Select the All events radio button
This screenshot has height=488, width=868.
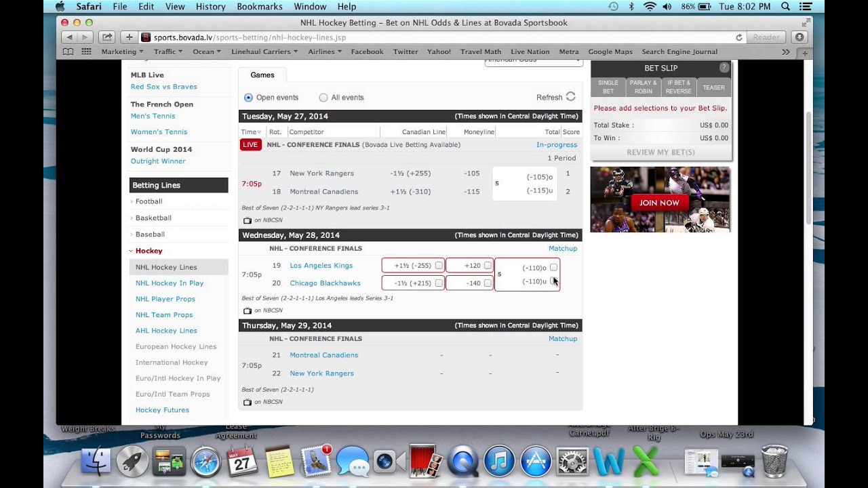point(323,98)
